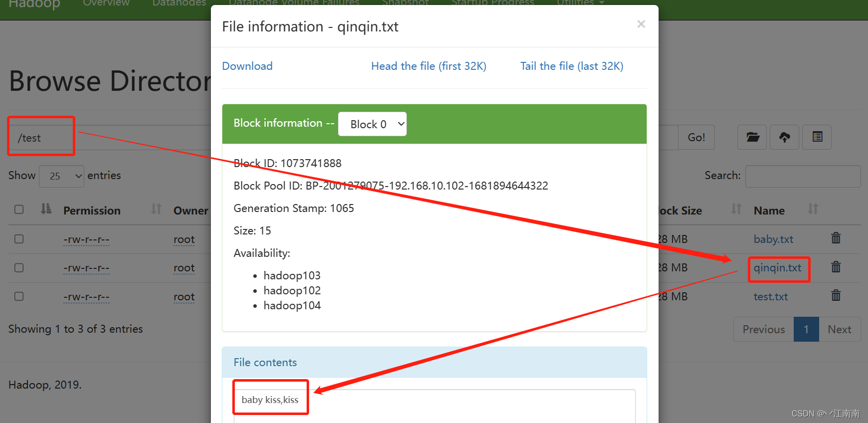Viewport: 868px width, 423px height.
Task: Click the Hadoop brand logo text
Action: click(x=34, y=4)
